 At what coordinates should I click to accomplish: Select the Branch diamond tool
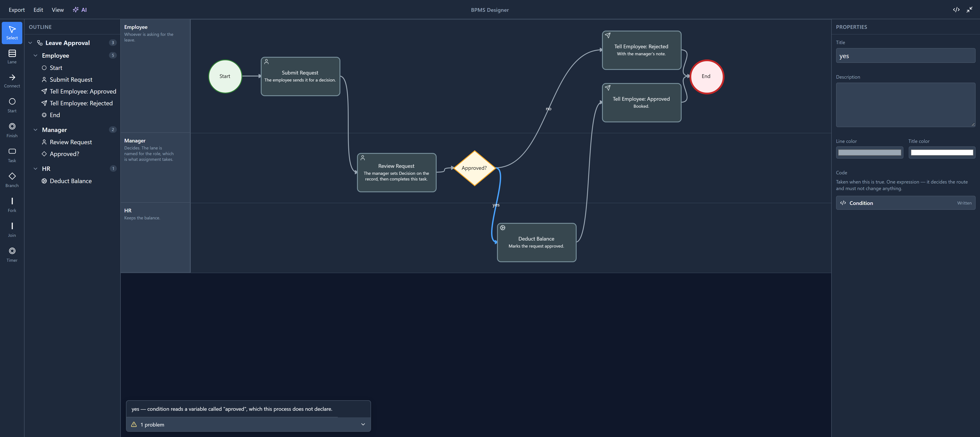[x=12, y=180]
